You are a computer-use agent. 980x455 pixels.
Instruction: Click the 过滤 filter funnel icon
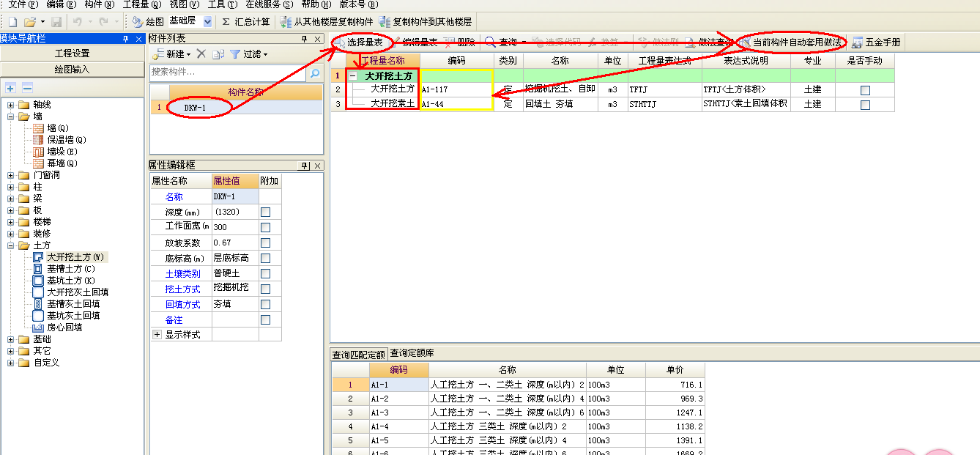tap(235, 53)
